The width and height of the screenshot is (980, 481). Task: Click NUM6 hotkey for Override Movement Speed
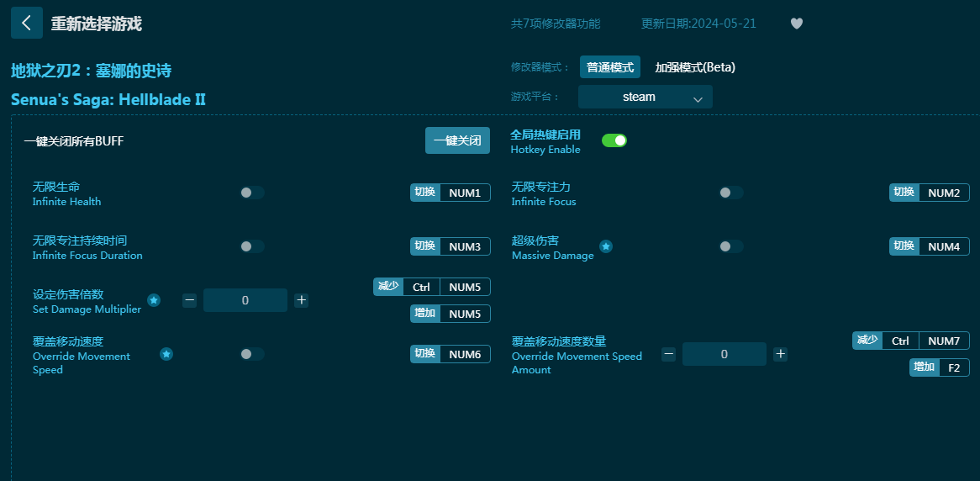pyautogui.click(x=465, y=354)
